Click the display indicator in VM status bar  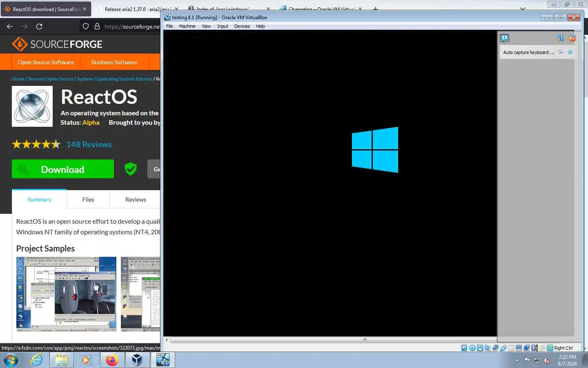pyautogui.click(x=519, y=348)
